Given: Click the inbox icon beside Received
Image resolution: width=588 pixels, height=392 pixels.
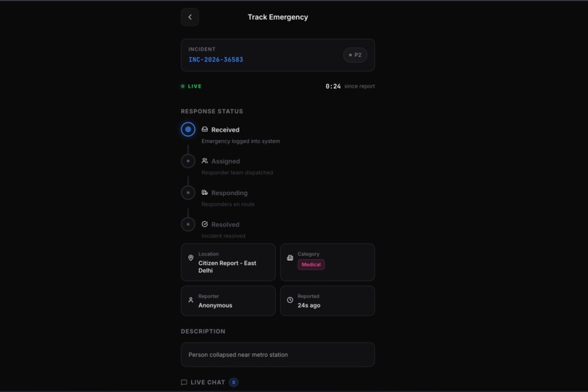Looking at the screenshot, I should pos(205,129).
